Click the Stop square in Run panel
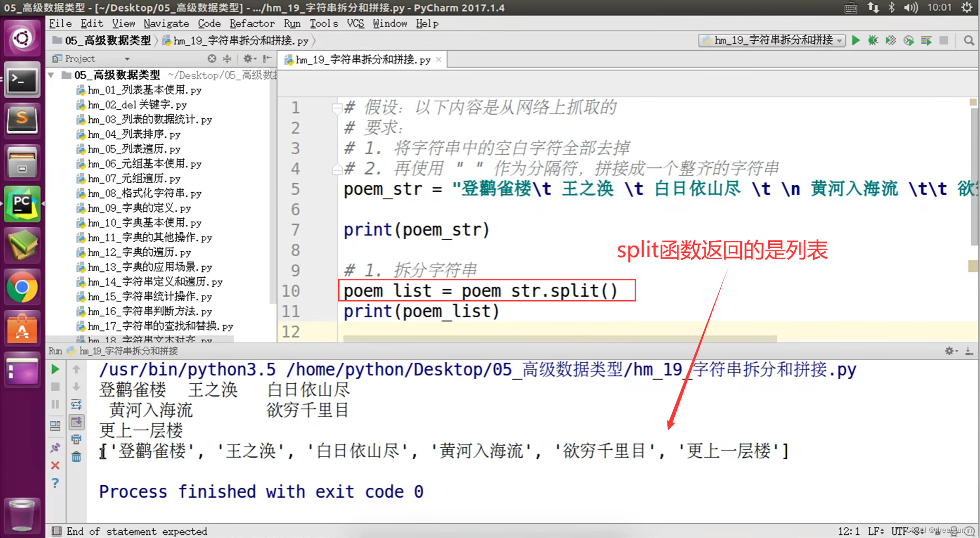Image resolution: width=980 pixels, height=538 pixels. pos(55,387)
